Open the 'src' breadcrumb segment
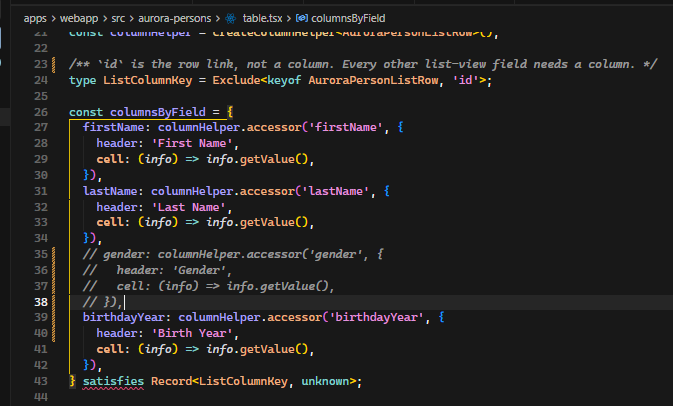The height and width of the screenshot is (406, 673). 118,18
